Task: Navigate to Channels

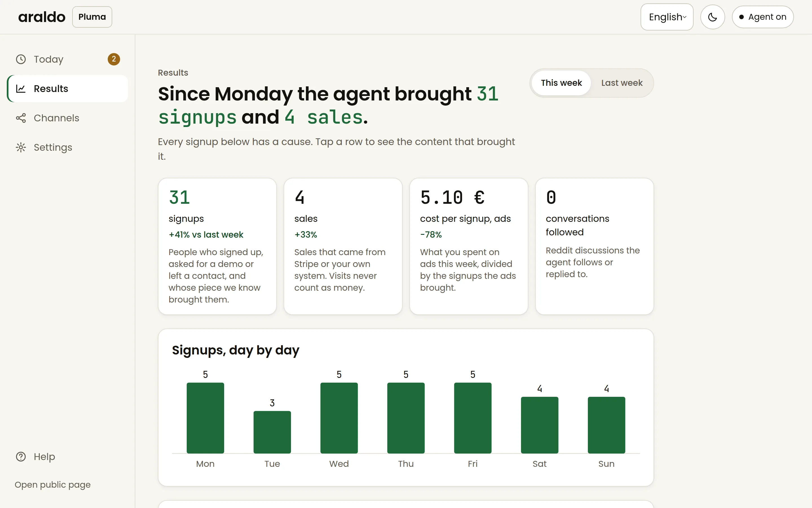Action: point(67,118)
